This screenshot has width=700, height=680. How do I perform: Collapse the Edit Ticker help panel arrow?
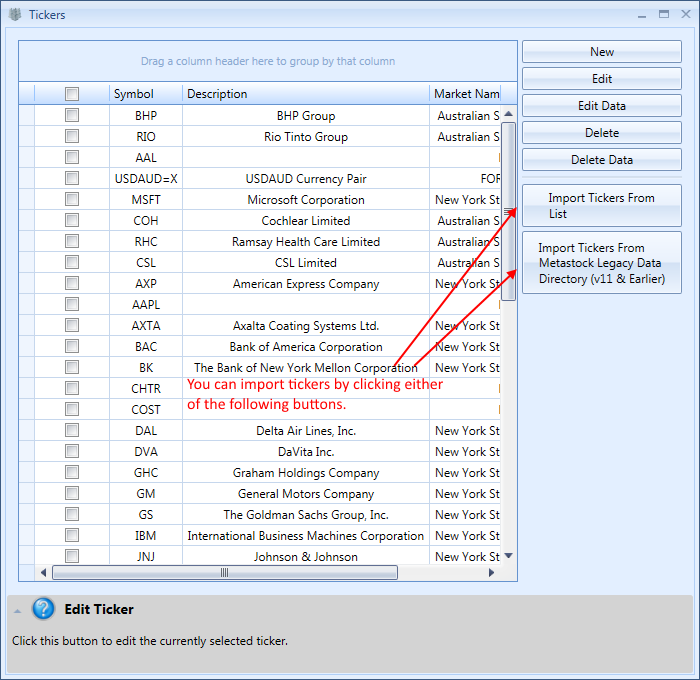point(17,611)
